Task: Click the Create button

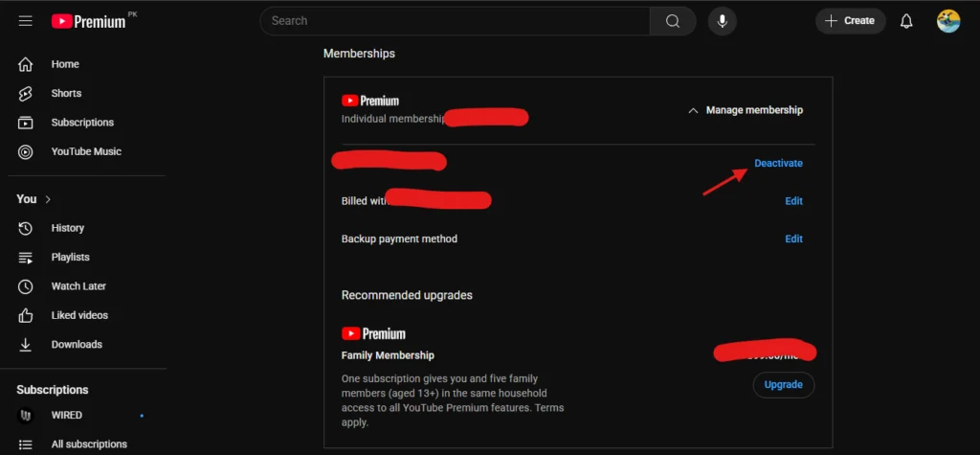Action: [x=850, y=21]
